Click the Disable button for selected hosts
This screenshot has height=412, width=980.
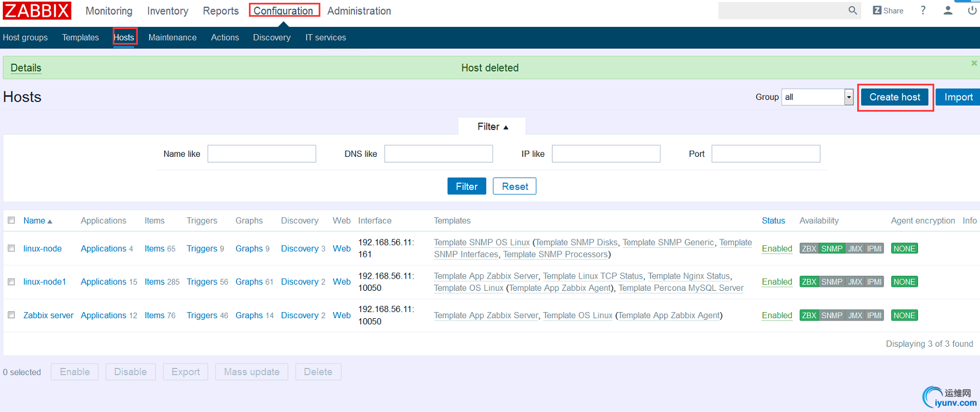tap(130, 372)
